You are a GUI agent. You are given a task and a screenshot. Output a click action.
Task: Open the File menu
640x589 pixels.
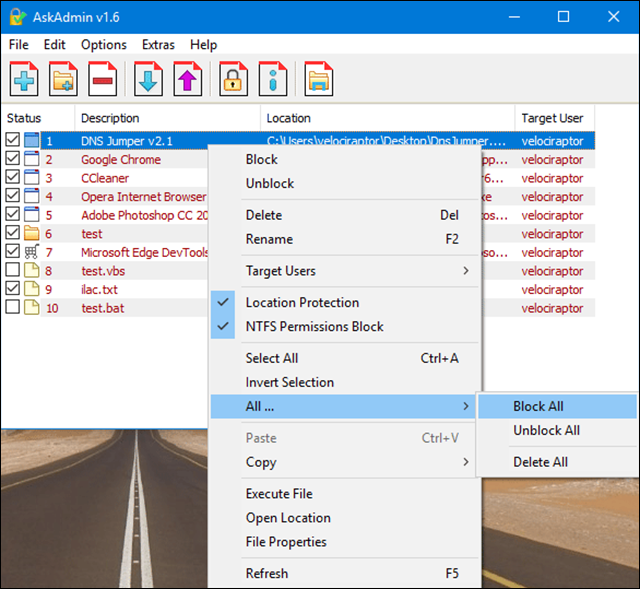pos(19,44)
